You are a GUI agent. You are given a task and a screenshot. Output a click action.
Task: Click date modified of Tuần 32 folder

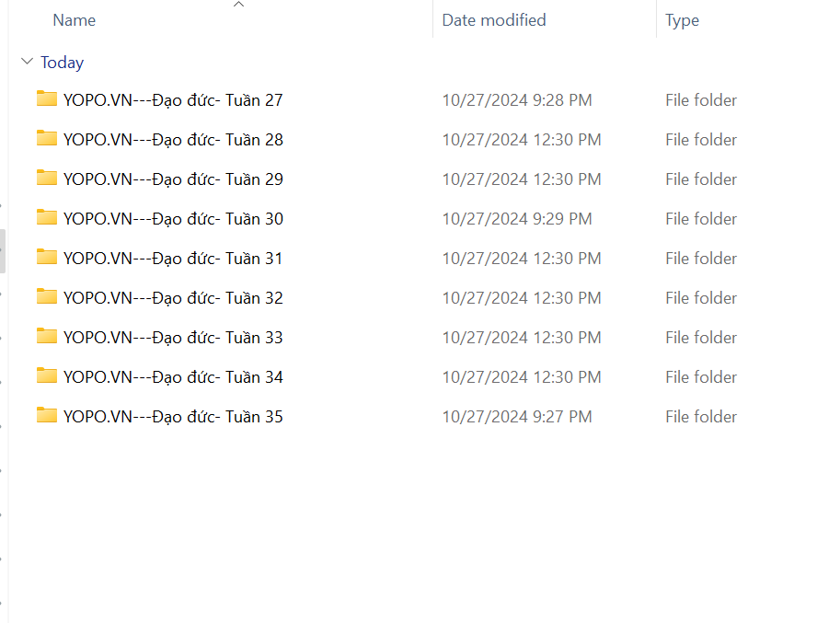[x=521, y=298]
